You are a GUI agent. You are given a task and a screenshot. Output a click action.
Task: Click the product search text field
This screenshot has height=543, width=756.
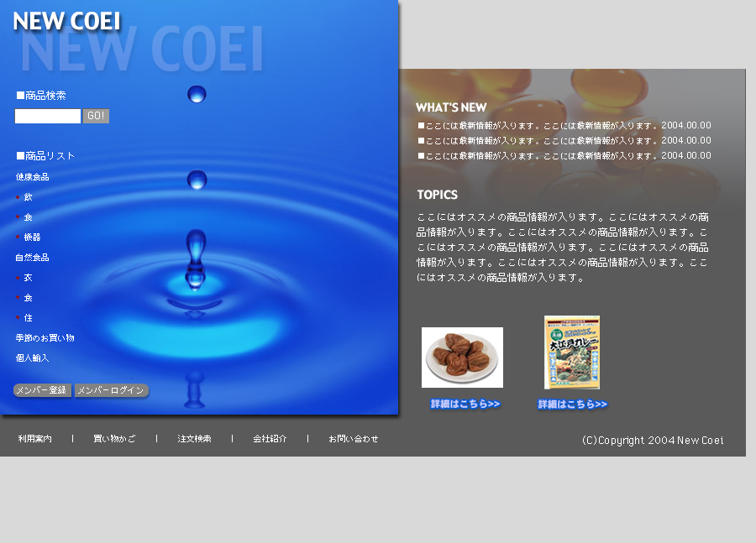click(x=48, y=117)
